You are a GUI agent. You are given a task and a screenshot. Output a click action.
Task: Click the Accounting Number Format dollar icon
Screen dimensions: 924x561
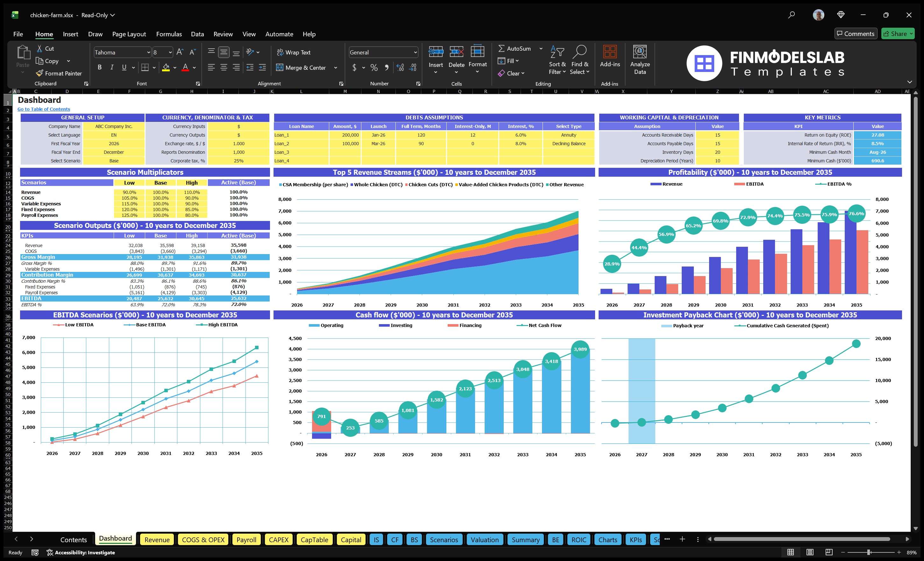(x=354, y=67)
